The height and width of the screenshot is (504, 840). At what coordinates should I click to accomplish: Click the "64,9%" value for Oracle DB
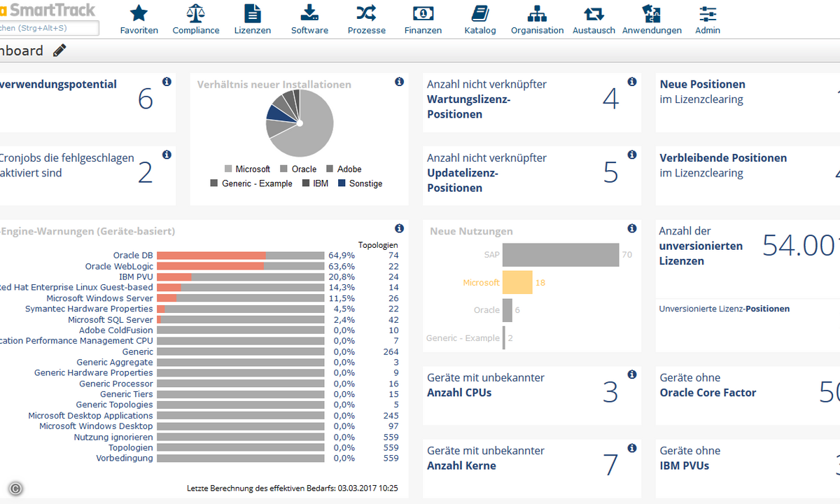pyautogui.click(x=342, y=255)
